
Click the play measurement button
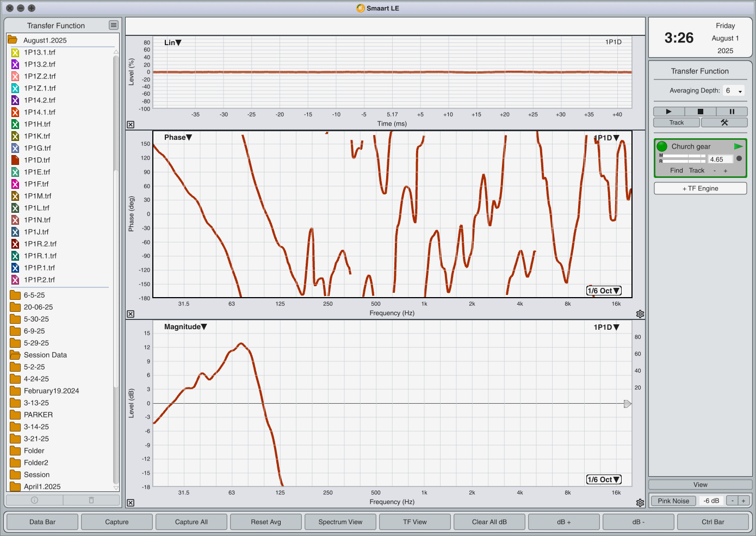pos(668,112)
